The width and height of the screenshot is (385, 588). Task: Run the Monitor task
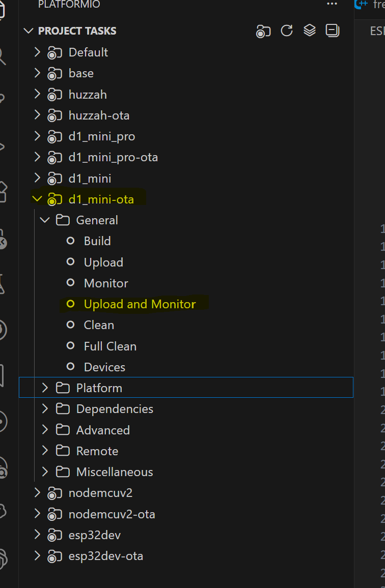tap(106, 283)
